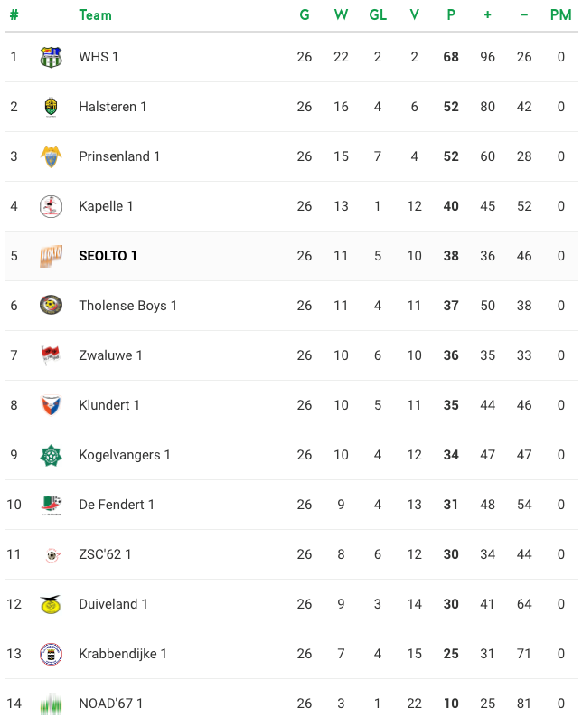The height and width of the screenshot is (728, 582).
Task: Click the WHS 1 club crest
Action: (51, 57)
